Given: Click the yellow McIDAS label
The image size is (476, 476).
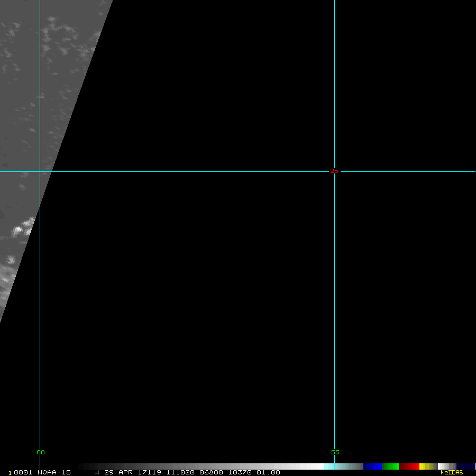Looking at the screenshot, I should (452, 472).
